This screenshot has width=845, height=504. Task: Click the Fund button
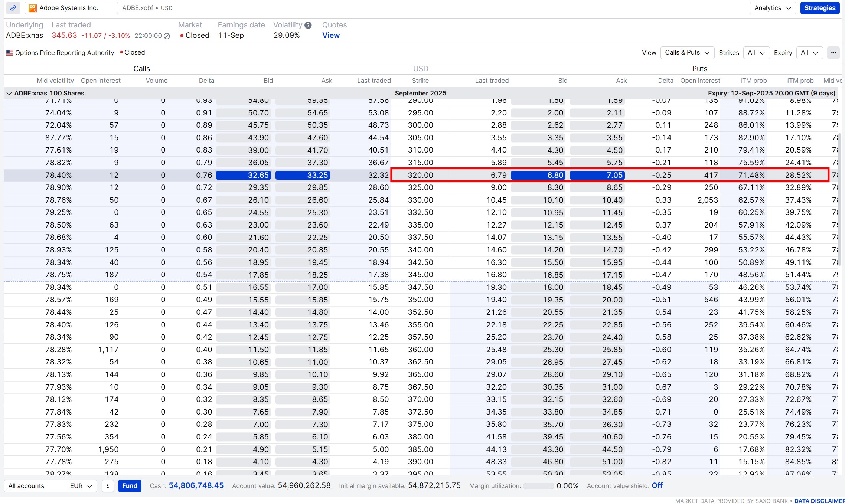click(129, 486)
